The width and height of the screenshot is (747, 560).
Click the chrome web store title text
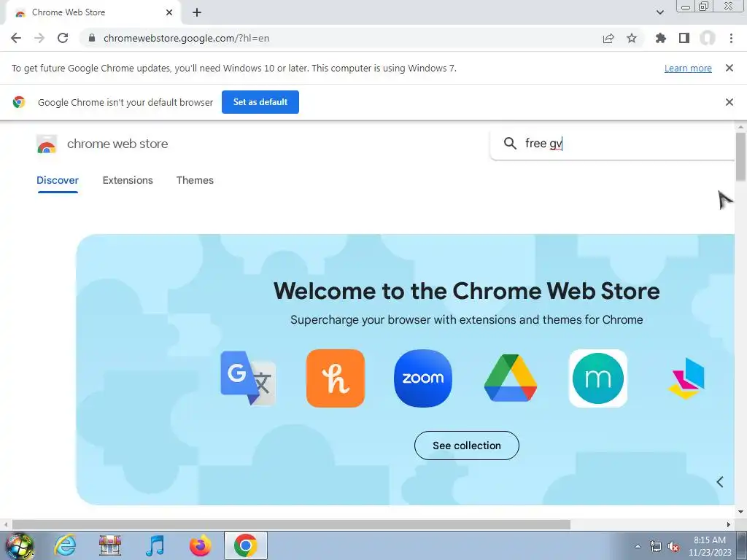[x=117, y=144]
